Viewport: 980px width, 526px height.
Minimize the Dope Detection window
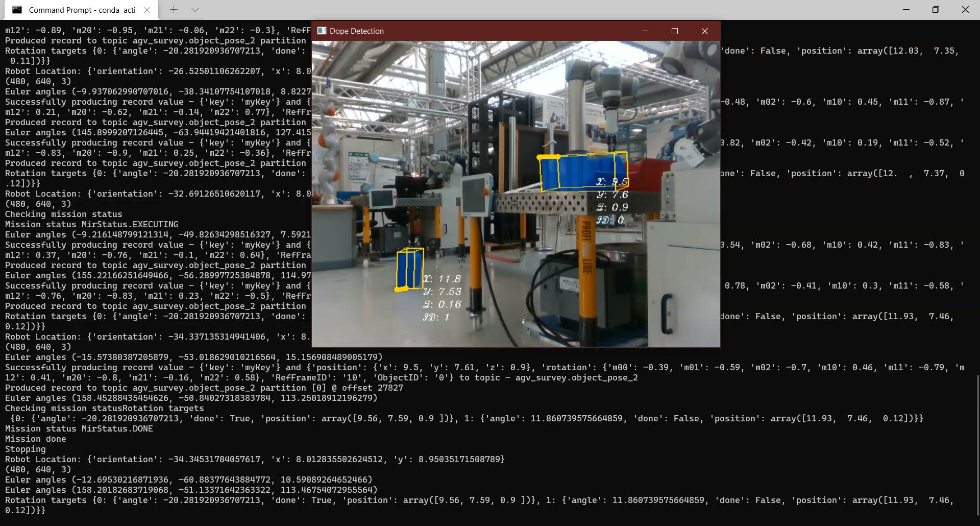[x=645, y=31]
